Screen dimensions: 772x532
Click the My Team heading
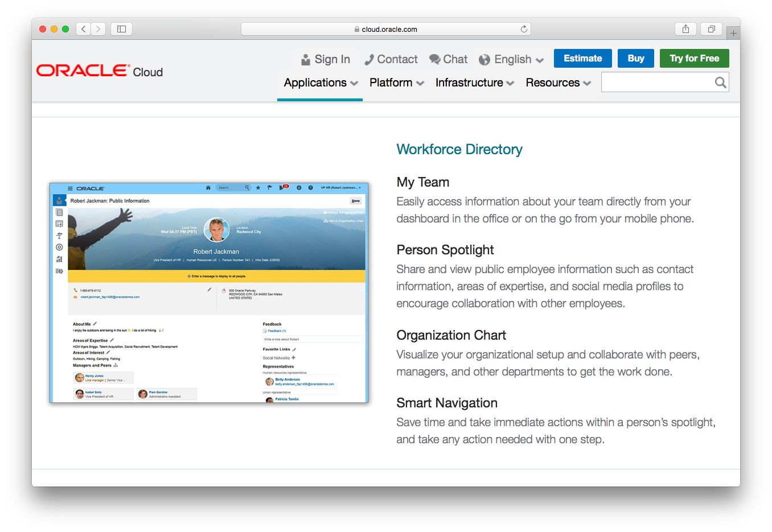423,182
